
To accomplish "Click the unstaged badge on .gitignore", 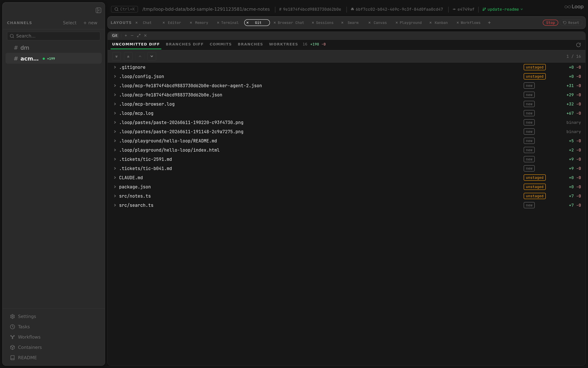I will pyautogui.click(x=535, y=67).
